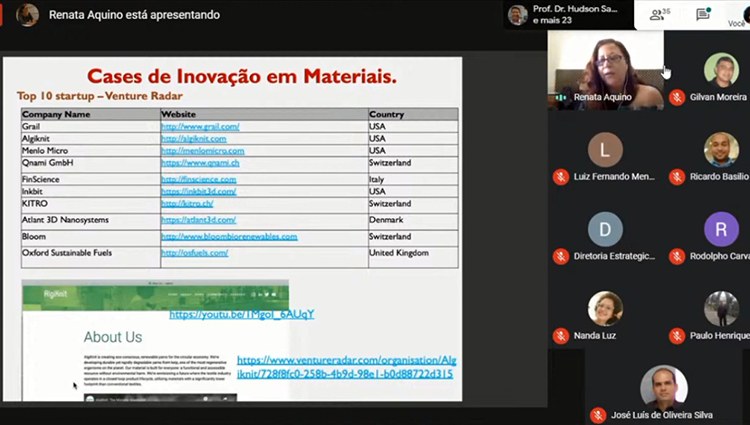Screen dimensions: 750x425
Task: Click the muted mic icon beside José Luís
Action: [598, 415]
